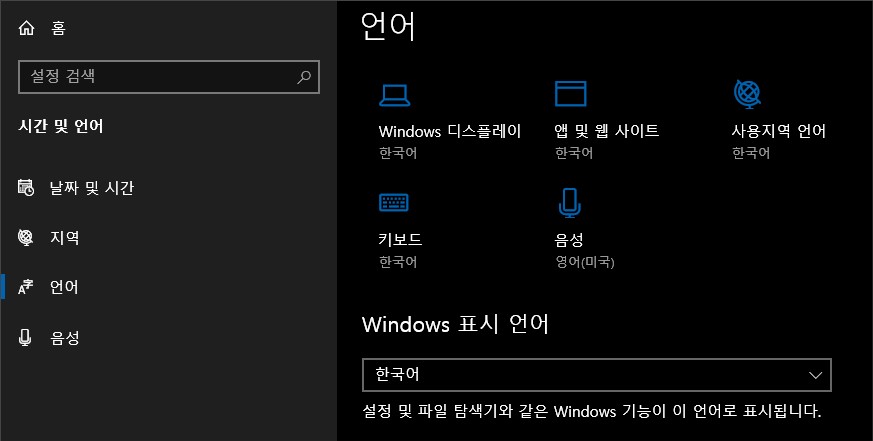Image resolution: width=873 pixels, height=441 pixels.
Task: Click the 사용지역 언어 globe icon
Action: (747, 94)
